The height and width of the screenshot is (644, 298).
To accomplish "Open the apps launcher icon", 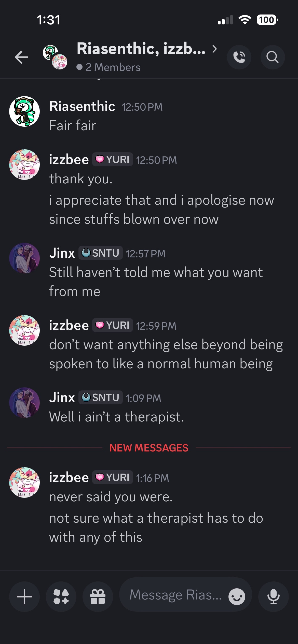I will 61,596.
